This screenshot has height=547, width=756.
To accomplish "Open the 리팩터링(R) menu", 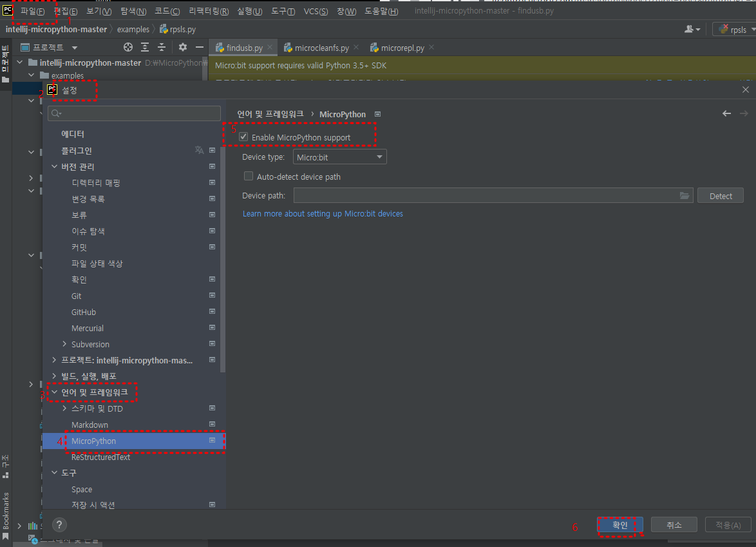I will 209,11.
